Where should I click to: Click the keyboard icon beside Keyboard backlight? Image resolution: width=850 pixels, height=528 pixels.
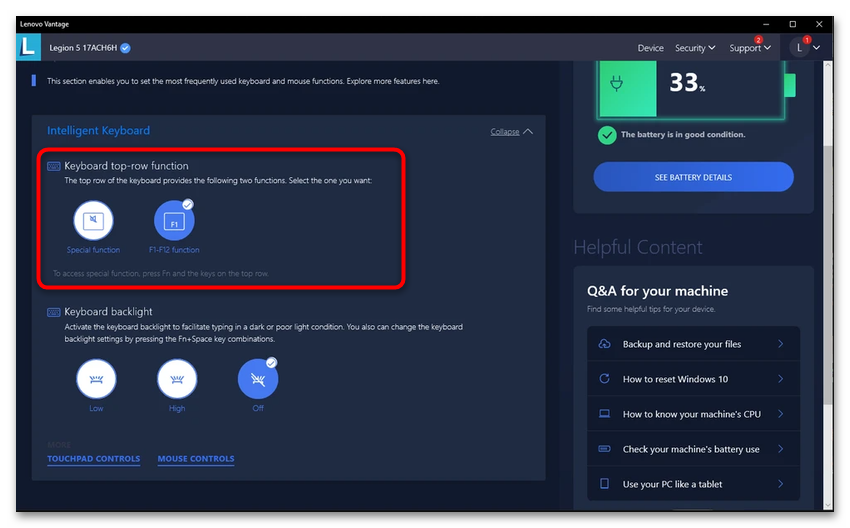[x=54, y=312]
